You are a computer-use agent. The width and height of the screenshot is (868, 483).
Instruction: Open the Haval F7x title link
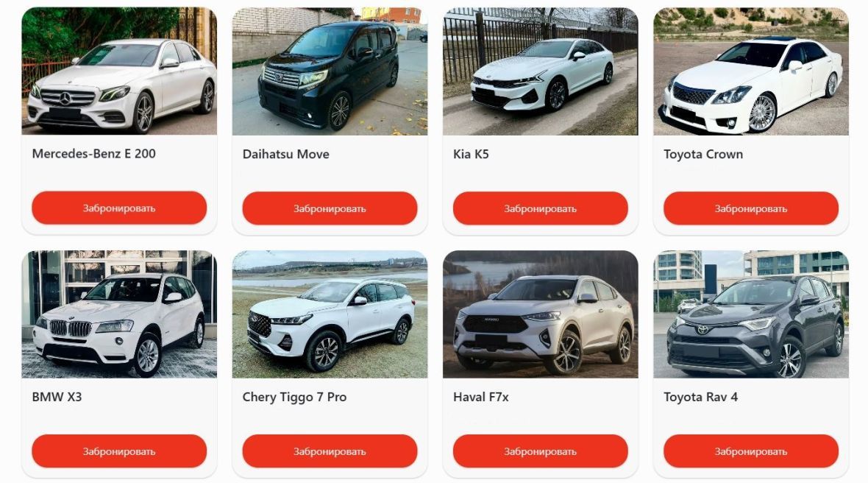480,397
